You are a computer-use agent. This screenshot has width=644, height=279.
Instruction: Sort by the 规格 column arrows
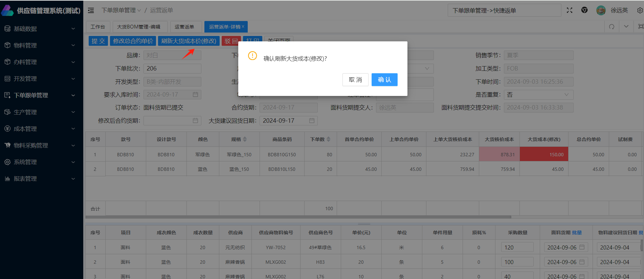point(245,139)
